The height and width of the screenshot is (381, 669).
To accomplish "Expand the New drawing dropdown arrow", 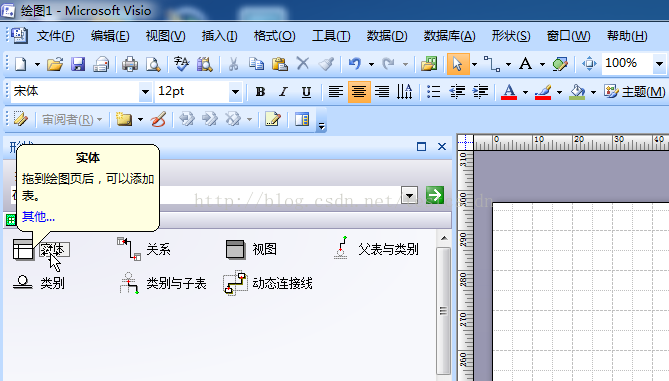I will pos(37,64).
